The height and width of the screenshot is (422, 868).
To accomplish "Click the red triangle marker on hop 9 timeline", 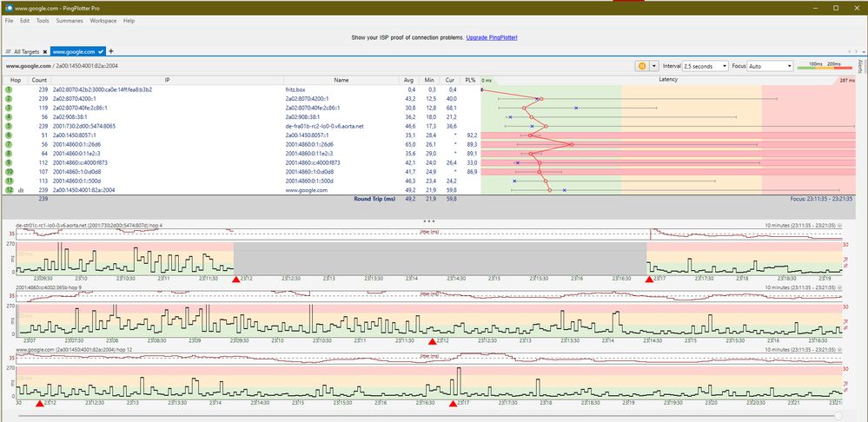I will click(x=433, y=341).
